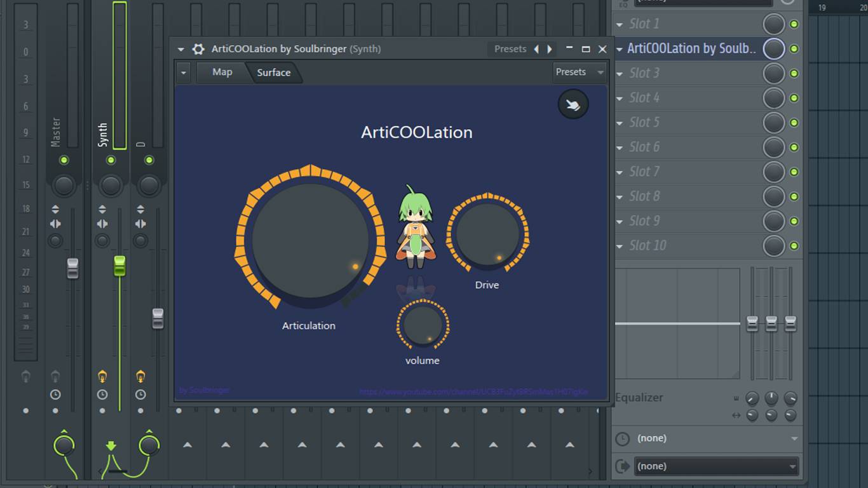Toggle the Slot 1 enable LED

tap(794, 24)
